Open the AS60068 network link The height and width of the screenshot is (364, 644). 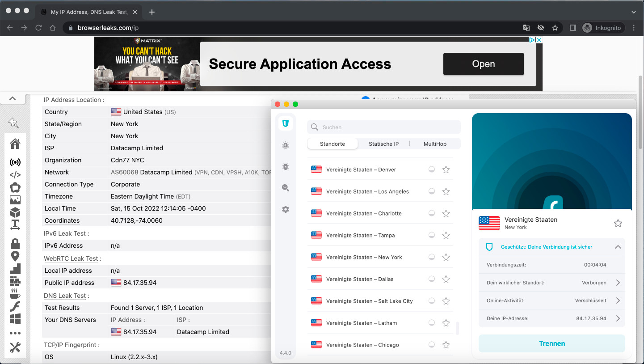(x=125, y=172)
